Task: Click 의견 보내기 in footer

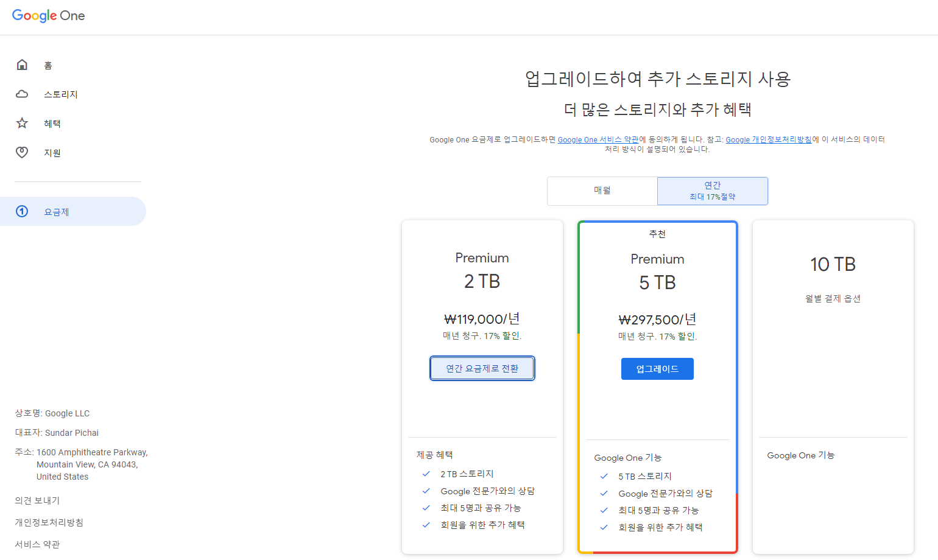Action: point(37,500)
